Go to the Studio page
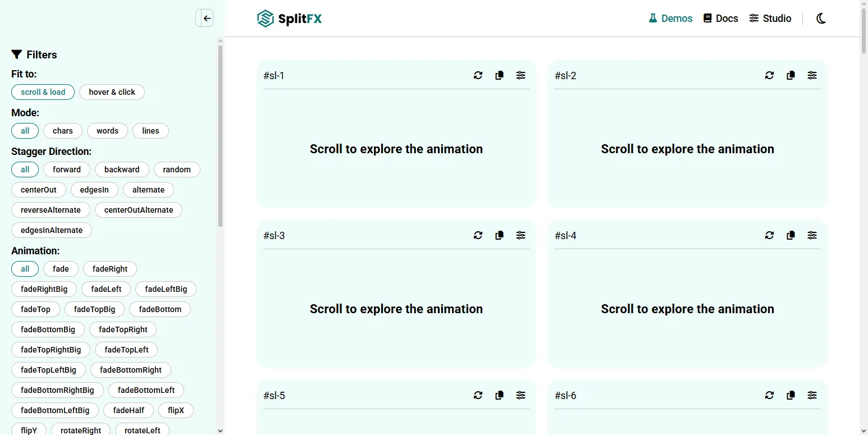The width and height of the screenshot is (868, 435). tap(770, 19)
